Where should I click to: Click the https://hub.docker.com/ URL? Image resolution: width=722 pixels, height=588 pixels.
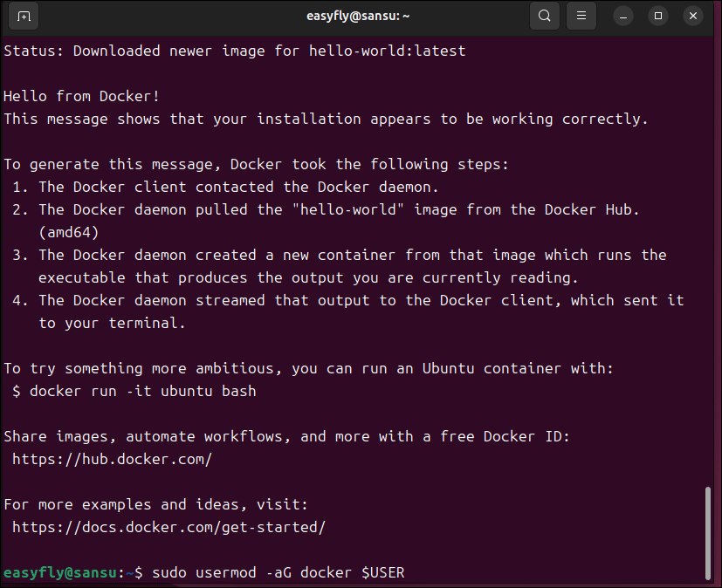(x=112, y=459)
